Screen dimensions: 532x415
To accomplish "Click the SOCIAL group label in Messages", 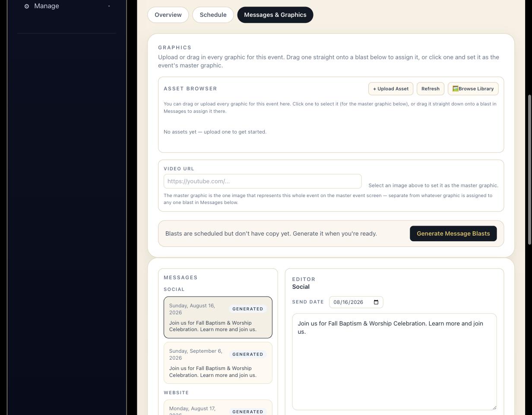I will [x=174, y=289].
